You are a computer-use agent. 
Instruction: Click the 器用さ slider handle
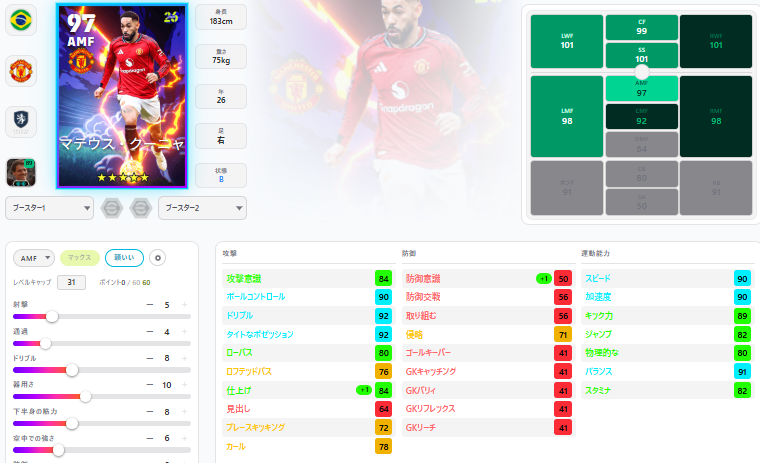point(85,397)
